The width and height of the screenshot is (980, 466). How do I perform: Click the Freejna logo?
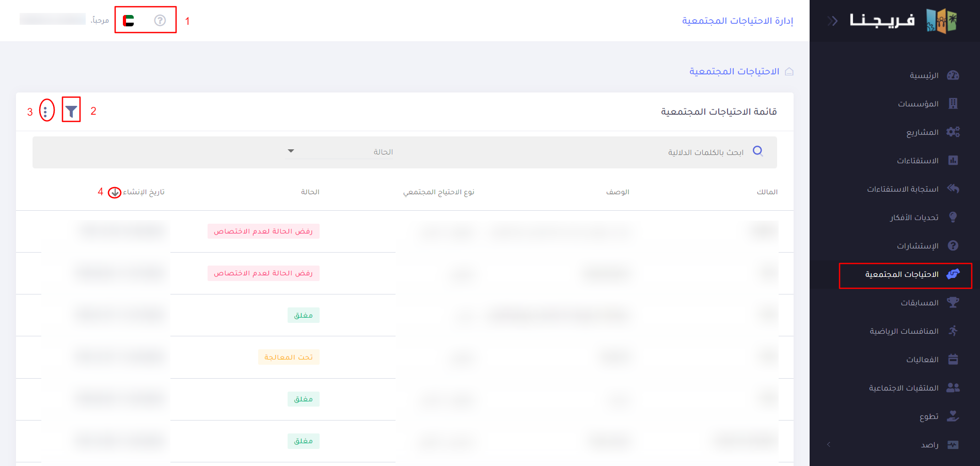904,21
